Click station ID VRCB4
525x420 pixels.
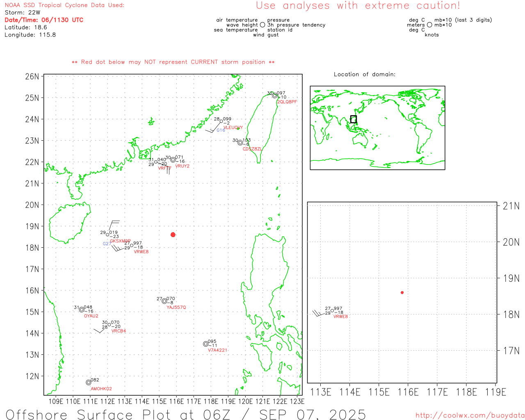119,331
